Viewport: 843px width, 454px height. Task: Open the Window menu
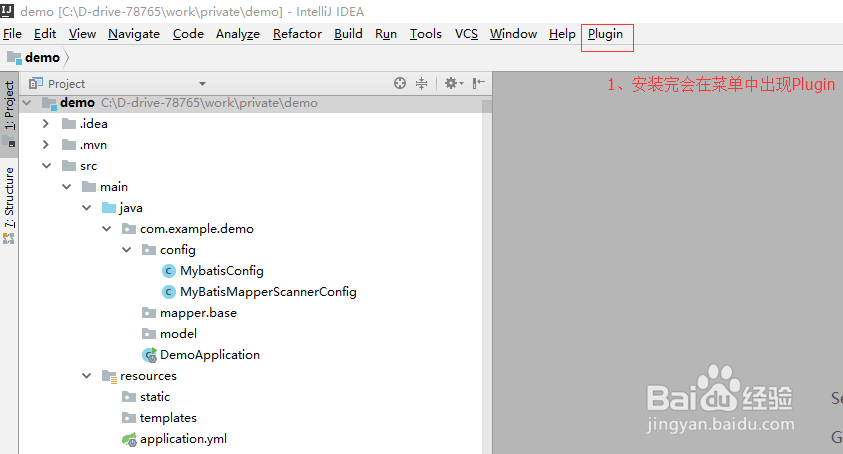point(513,34)
